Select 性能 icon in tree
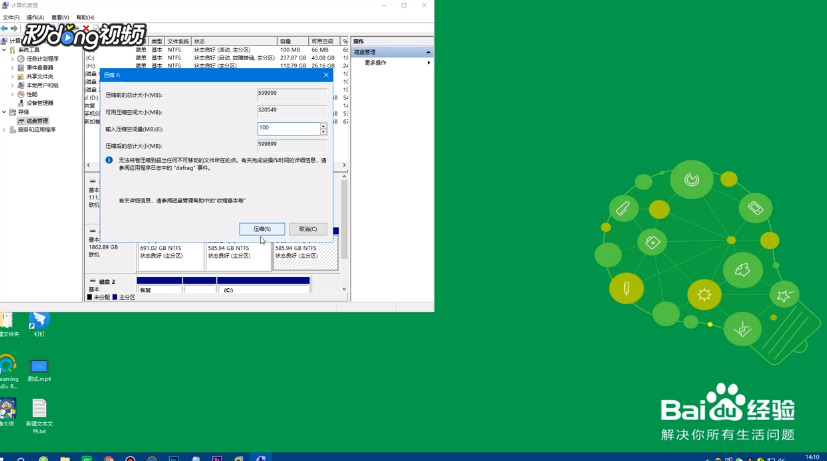The height and width of the screenshot is (461, 827). 21,94
